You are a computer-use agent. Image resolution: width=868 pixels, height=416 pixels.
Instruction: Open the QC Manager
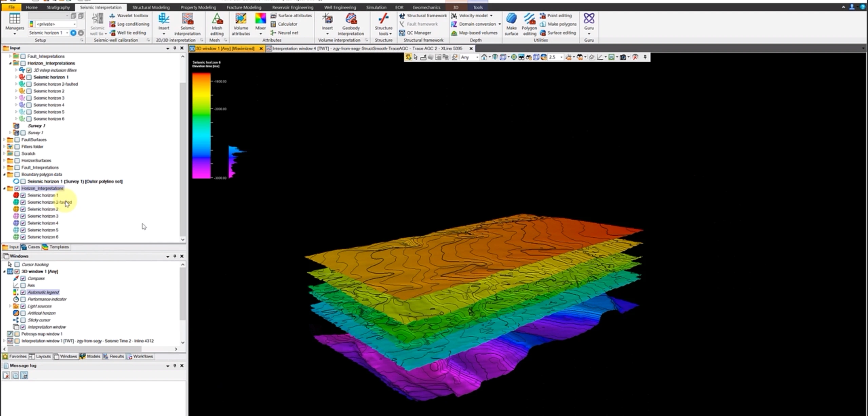pyautogui.click(x=415, y=33)
